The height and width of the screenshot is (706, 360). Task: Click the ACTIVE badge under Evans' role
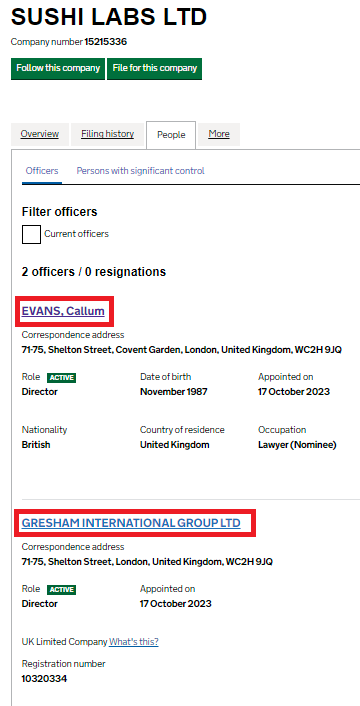pyautogui.click(x=61, y=378)
